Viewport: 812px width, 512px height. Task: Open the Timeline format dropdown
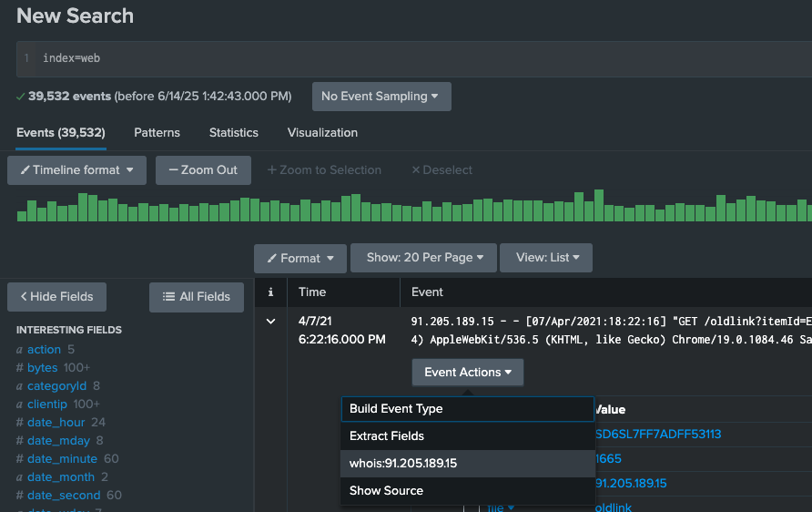coord(76,170)
